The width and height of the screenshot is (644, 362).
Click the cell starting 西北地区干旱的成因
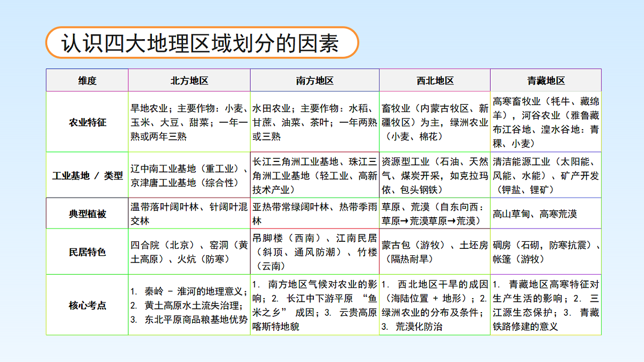click(435, 305)
